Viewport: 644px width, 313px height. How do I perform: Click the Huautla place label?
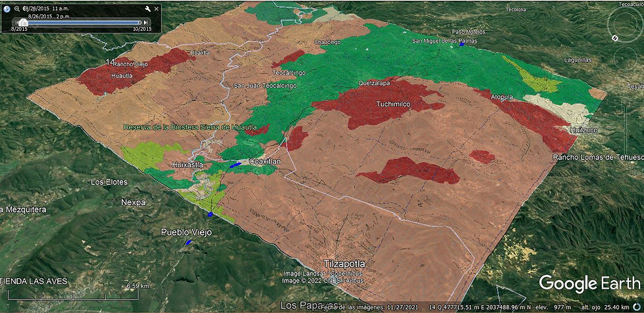point(122,76)
